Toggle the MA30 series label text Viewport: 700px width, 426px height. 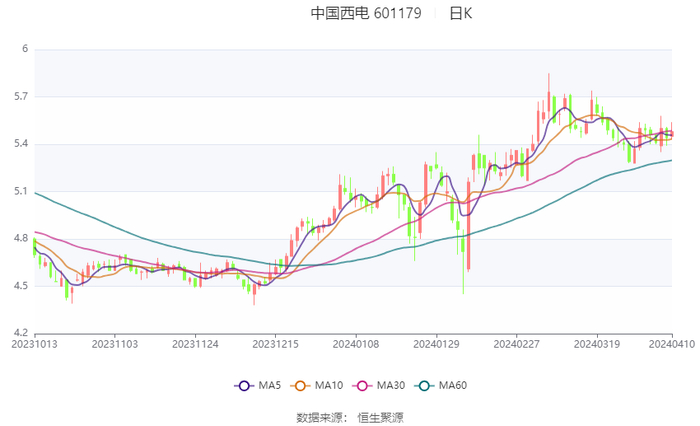click(x=393, y=386)
